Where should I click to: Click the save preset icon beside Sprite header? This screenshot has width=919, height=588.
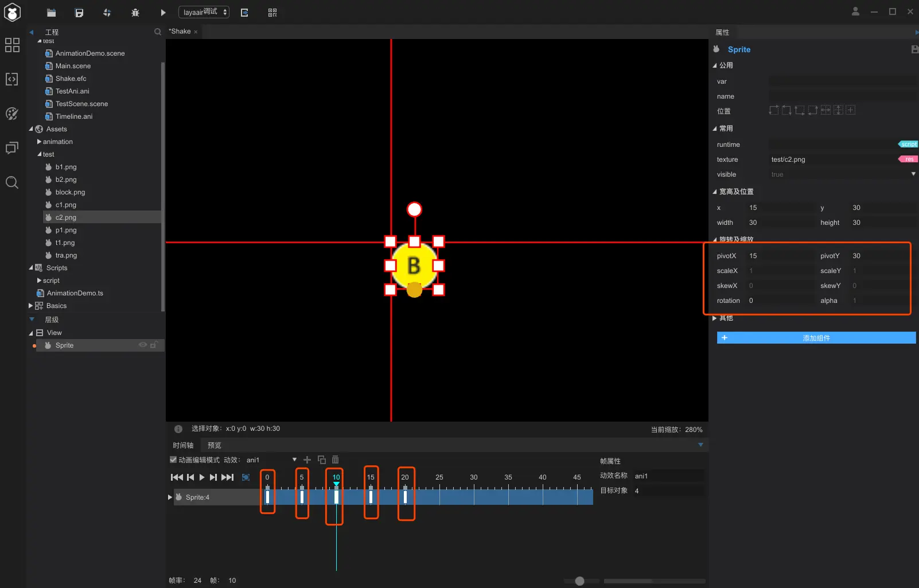[x=914, y=49]
